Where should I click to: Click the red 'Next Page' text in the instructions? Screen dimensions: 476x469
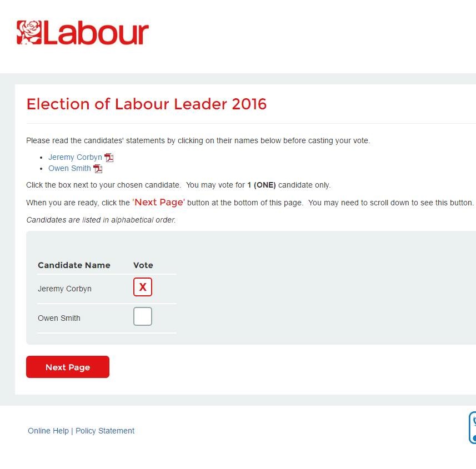(x=159, y=202)
